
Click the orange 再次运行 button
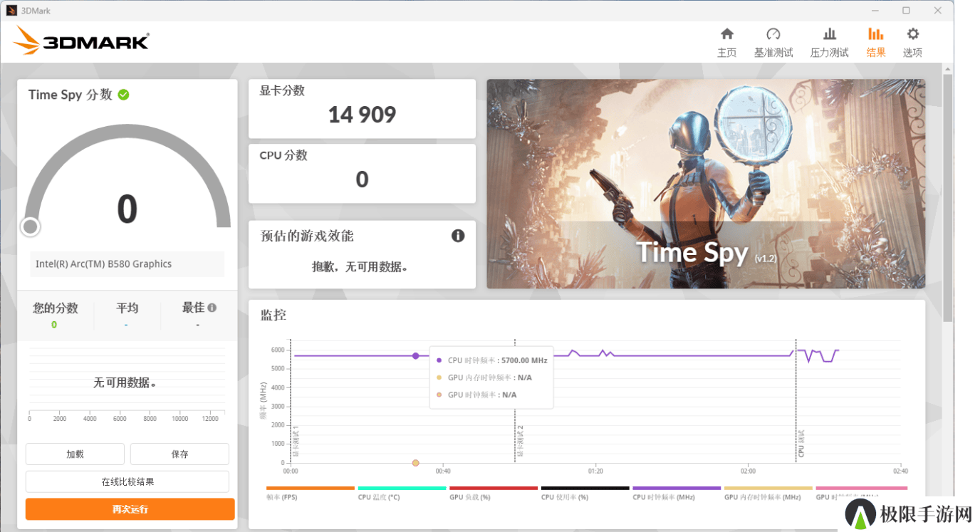point(130,509)
